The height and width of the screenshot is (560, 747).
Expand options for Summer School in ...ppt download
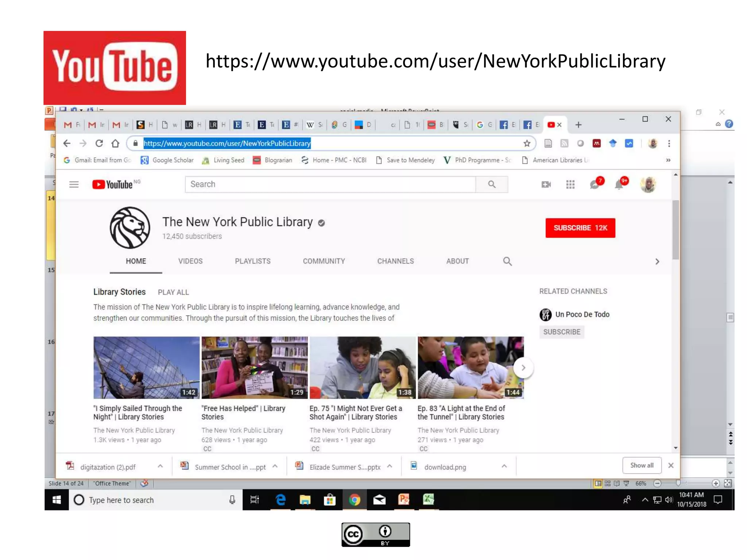click(275, 466)
